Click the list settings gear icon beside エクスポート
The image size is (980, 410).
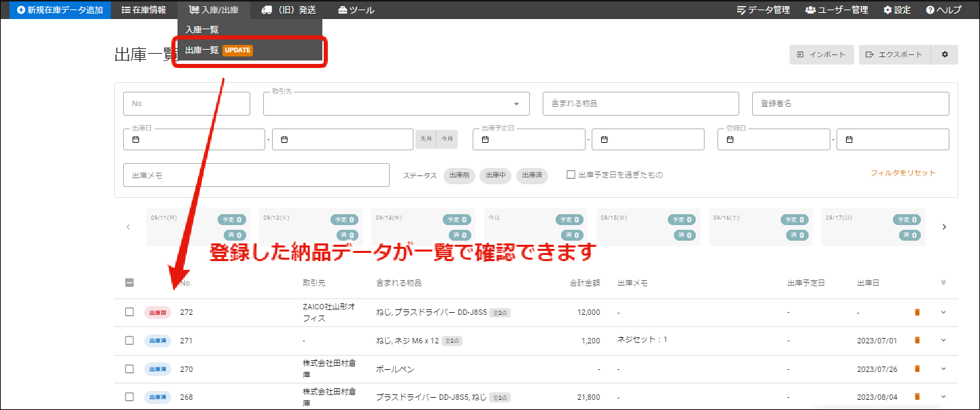tap(945, 54)
